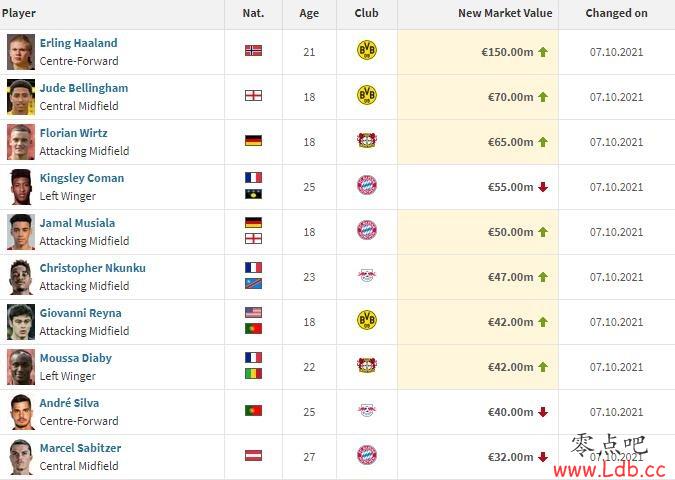
Task: Click the RB Leipzig crest in André Silva's row
Action: (367, 410)
